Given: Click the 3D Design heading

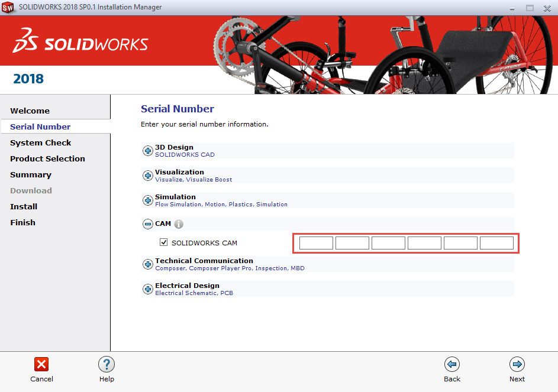Looking at the screenshot, I should 175,147.
